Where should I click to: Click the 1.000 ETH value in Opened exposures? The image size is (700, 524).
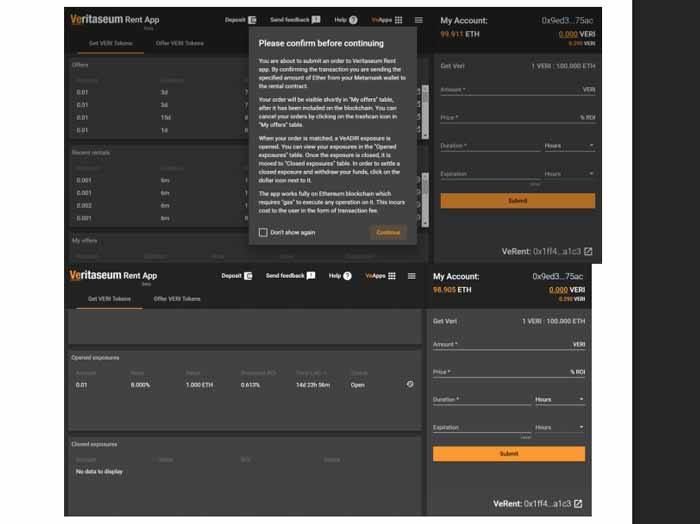point(199,385)
